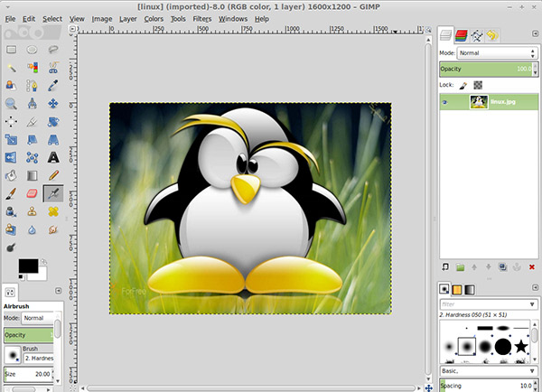The image size is (542, 392).
Task: Select the active Airbrush tool
Action: (53, 193)
